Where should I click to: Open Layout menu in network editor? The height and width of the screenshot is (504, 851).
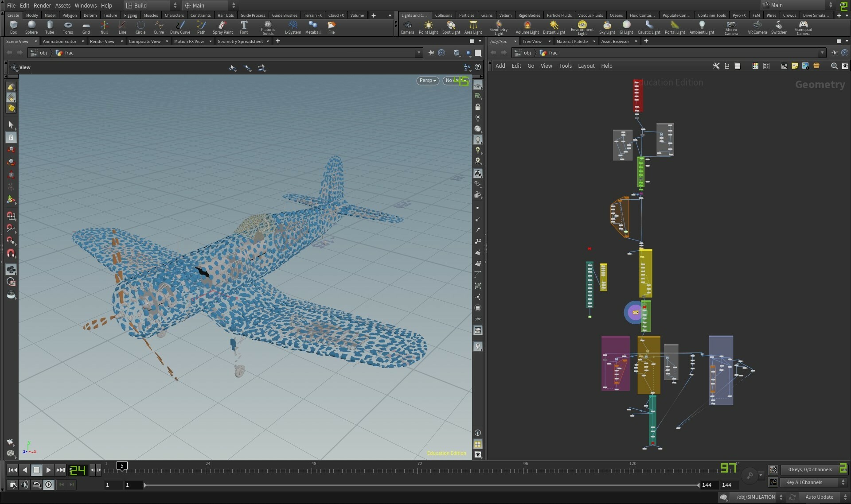pyautogui.click(x=586, y=66)
